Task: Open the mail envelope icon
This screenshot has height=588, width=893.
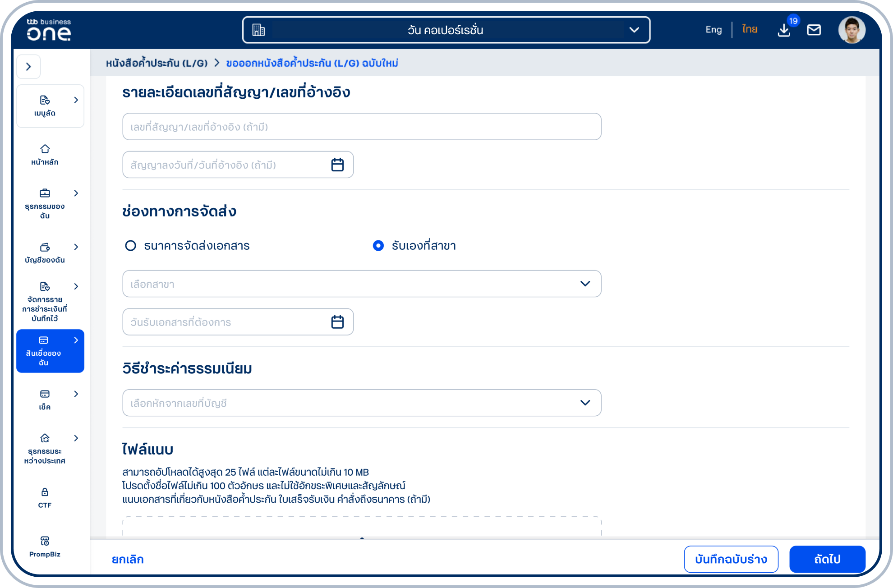Action: [814, 30]
